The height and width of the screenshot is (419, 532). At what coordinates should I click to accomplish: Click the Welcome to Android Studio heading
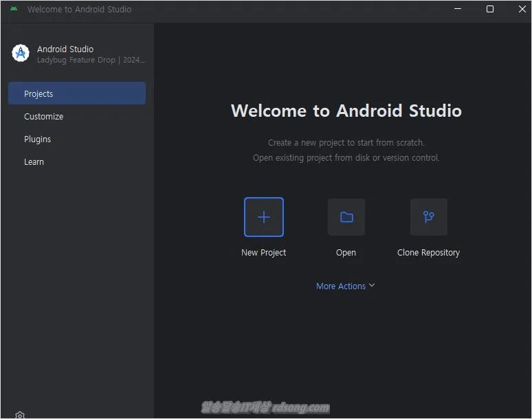346,111
